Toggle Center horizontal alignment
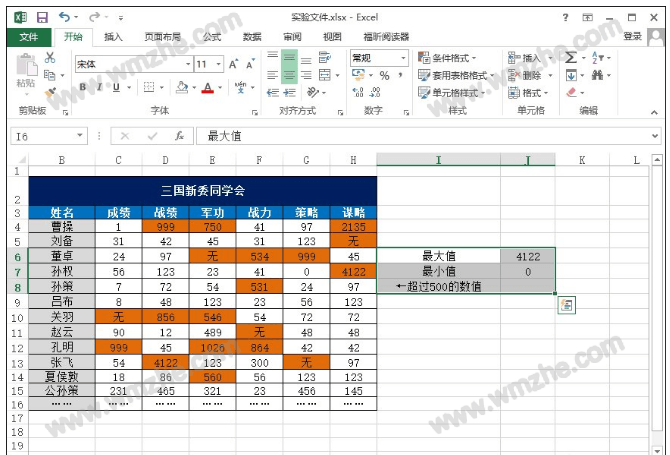The image size is (670, 455). point(289,75)
